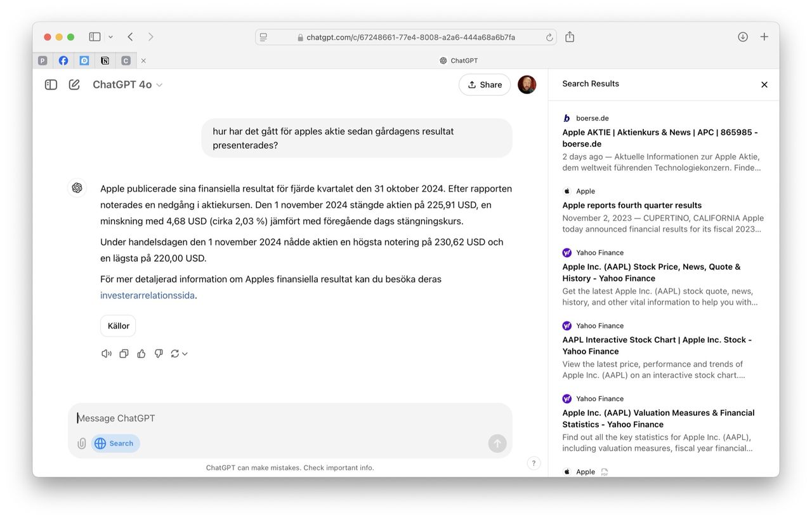Open the user profile avatar

pos(527,84)
